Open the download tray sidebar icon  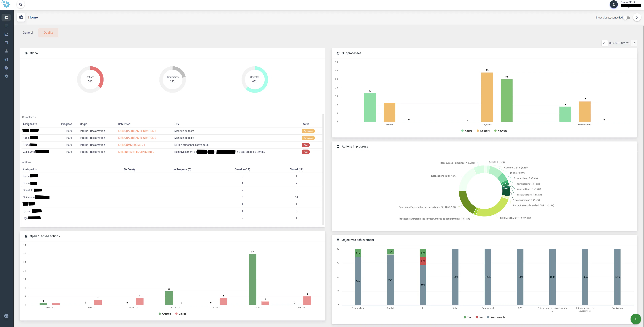6,51
